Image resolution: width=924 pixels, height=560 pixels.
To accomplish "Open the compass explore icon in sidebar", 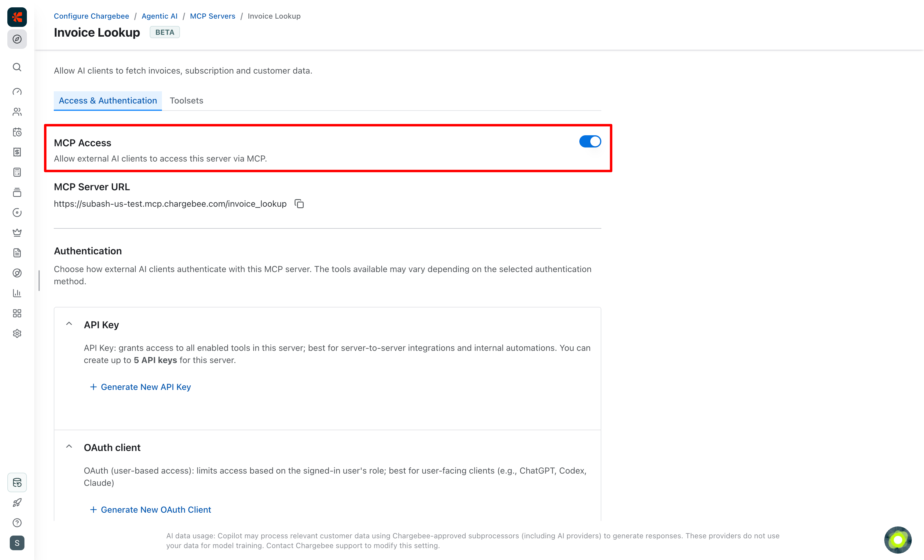I will click(17, 39).
